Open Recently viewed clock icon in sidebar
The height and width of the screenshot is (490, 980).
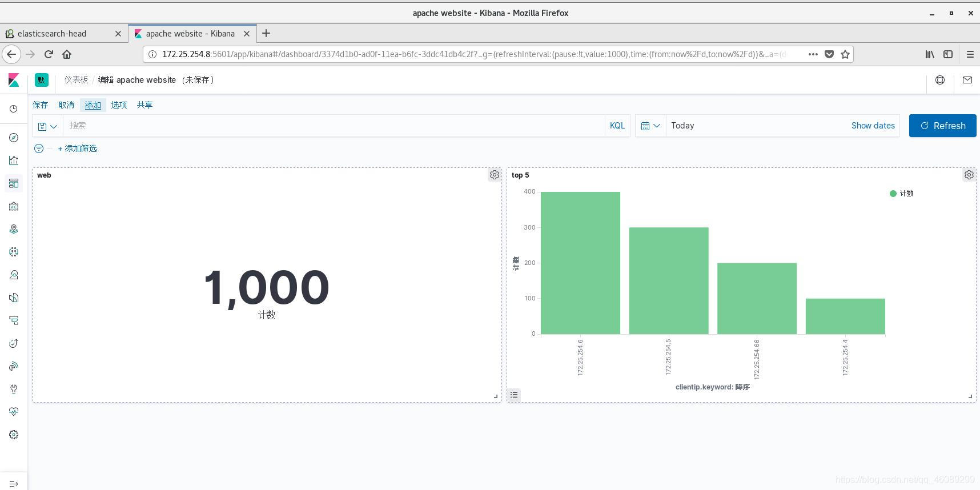pyautogui.click(x=14, y=109)
